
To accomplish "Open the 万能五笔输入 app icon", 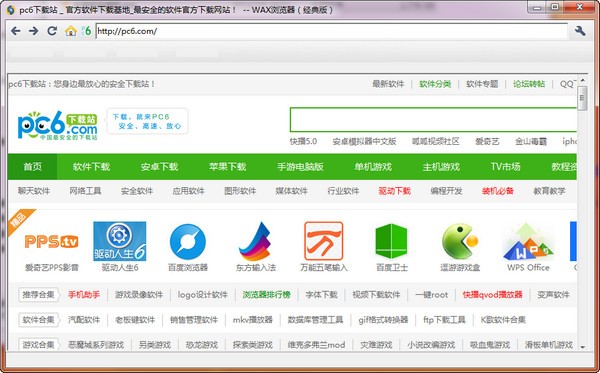I will [x=323, y=241].
